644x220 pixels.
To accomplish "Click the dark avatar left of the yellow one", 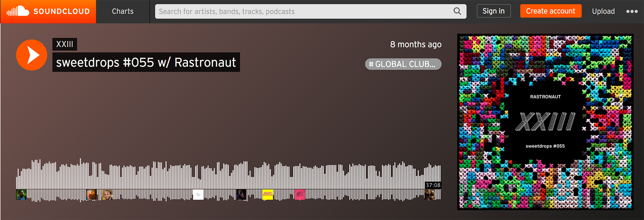I will 241,195.
